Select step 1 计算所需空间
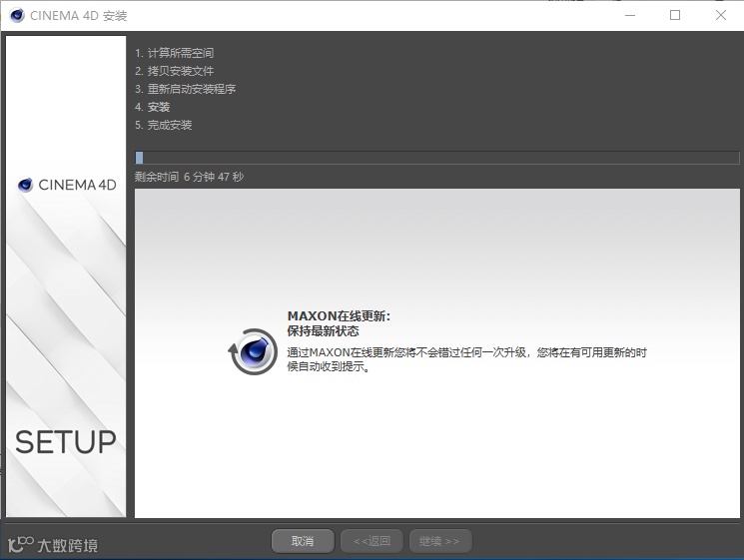The height and width of the screenshot is (560, 744). [174, 53]
